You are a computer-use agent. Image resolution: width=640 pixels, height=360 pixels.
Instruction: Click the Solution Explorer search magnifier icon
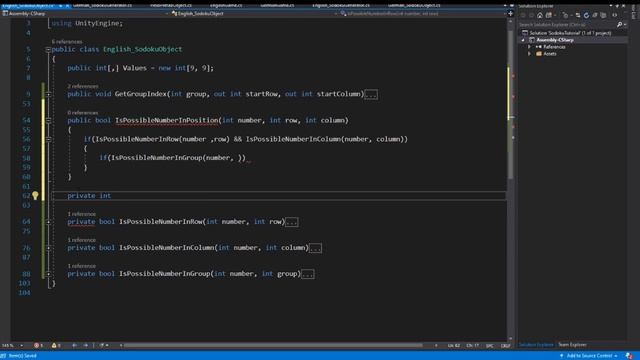pos(620,24)
